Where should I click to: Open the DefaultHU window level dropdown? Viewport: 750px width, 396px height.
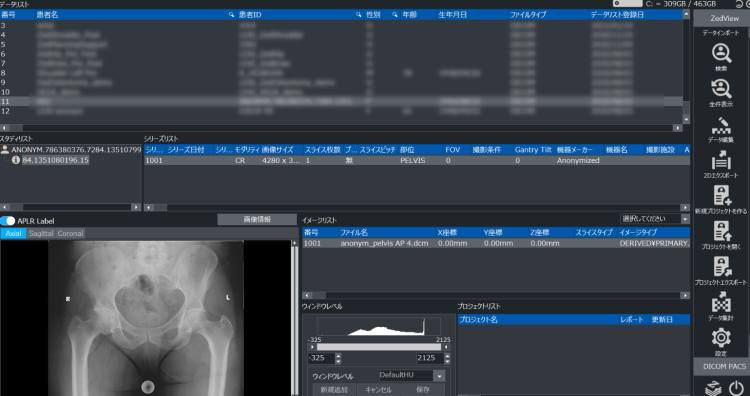(x=412, y=375)
